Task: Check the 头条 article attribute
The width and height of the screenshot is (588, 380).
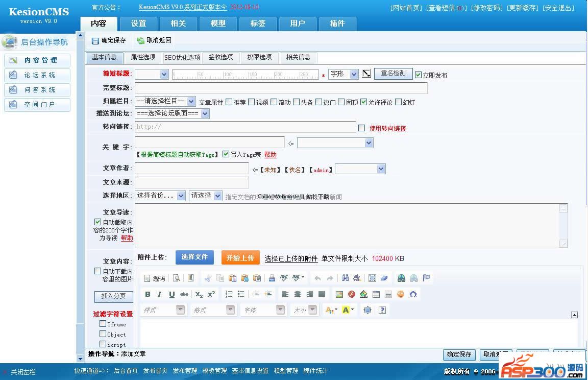Action: (297, 102)
